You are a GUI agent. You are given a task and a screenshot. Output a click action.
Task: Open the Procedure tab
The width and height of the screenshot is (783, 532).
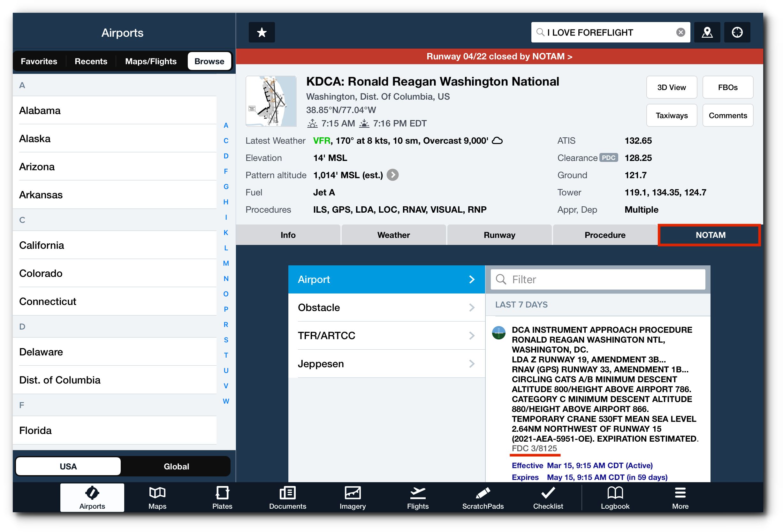pos(605,235)
